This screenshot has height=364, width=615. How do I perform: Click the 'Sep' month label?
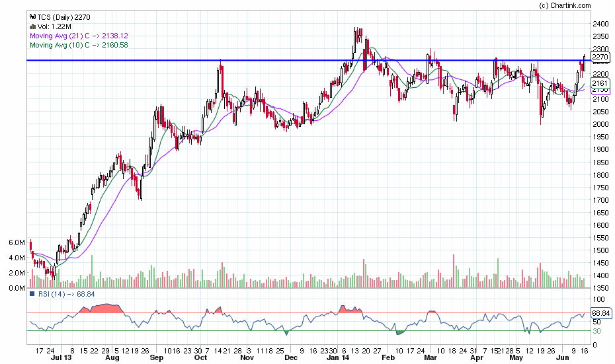pyautogui.click(x=156, y=357)
